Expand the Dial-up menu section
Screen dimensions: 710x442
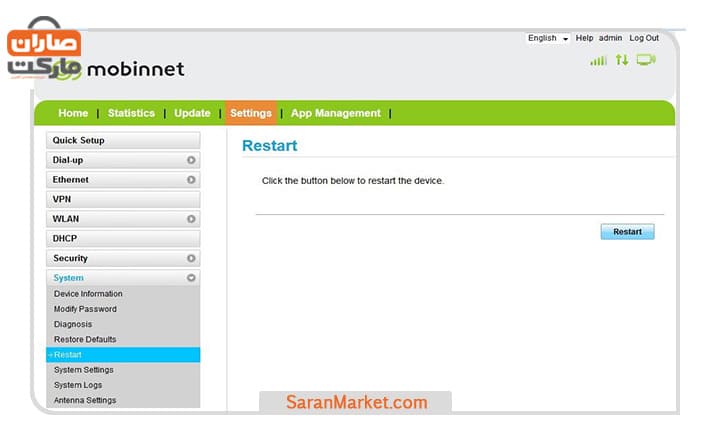click(191, 160)
